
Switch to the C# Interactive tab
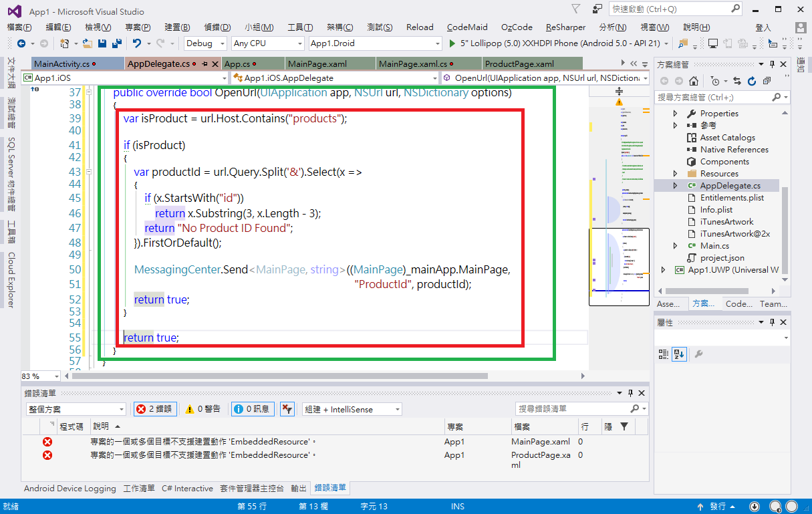188,489
